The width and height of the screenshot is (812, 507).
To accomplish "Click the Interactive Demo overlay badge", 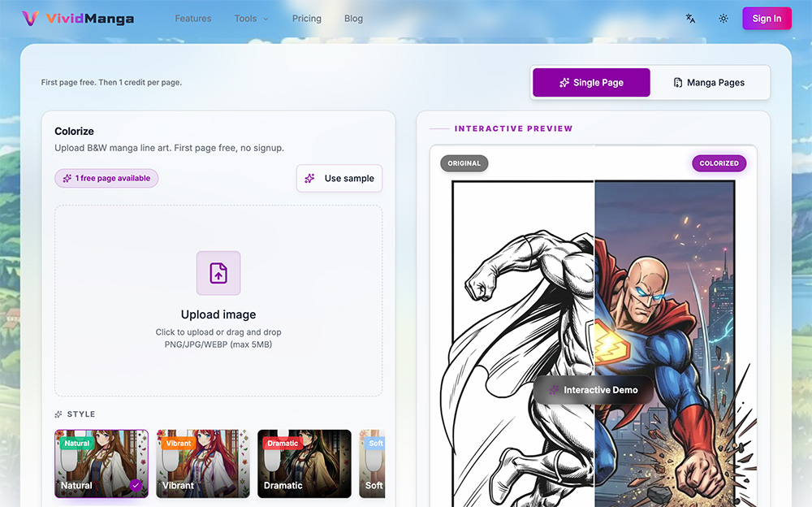I will pos(594,390).
